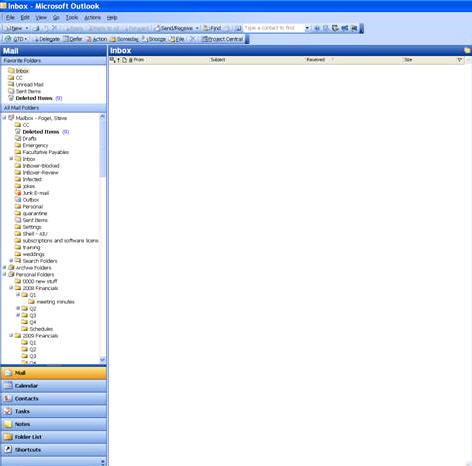Click the New mail message button
The height and width of the screenshot is (466, 472).
(x=14, y=28)
